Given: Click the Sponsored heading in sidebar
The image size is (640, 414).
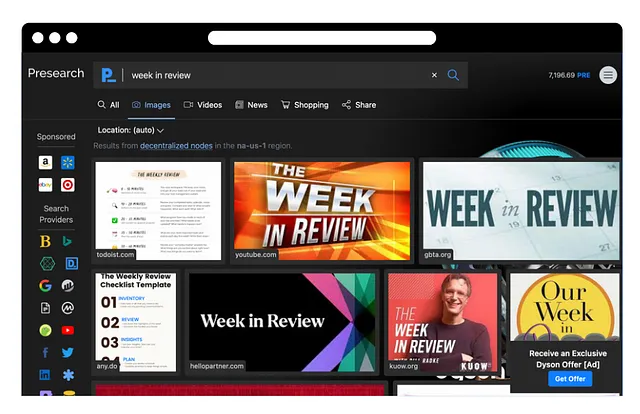Looking at the screenshot, I should pyautogui.click(x=56, y=137).
